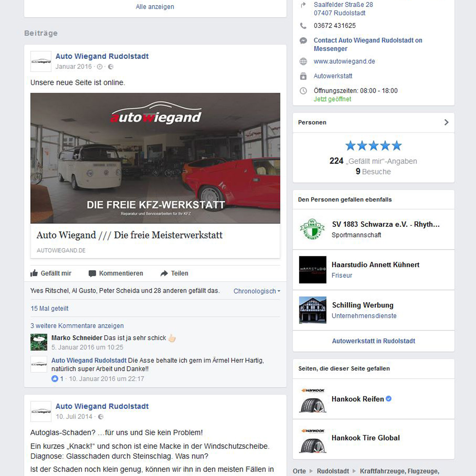
Task: Expand the Personen panel chevron
Action: (446, 122)
